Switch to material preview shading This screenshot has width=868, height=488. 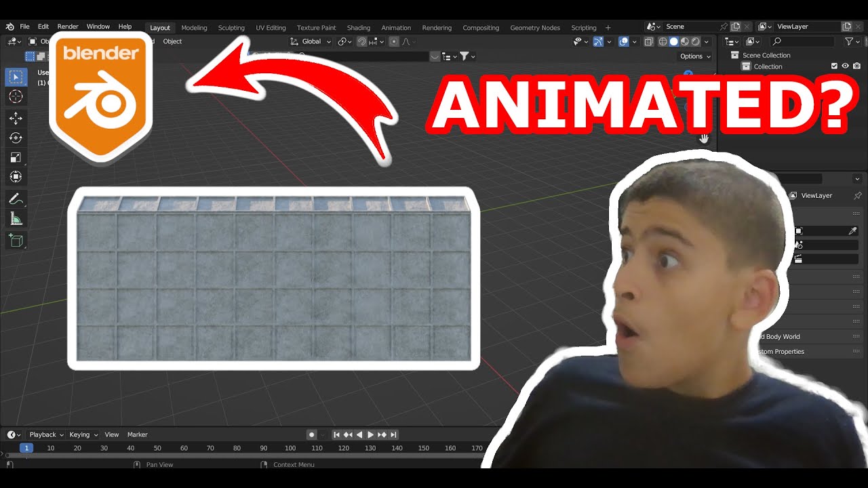[x=684, y=41]
